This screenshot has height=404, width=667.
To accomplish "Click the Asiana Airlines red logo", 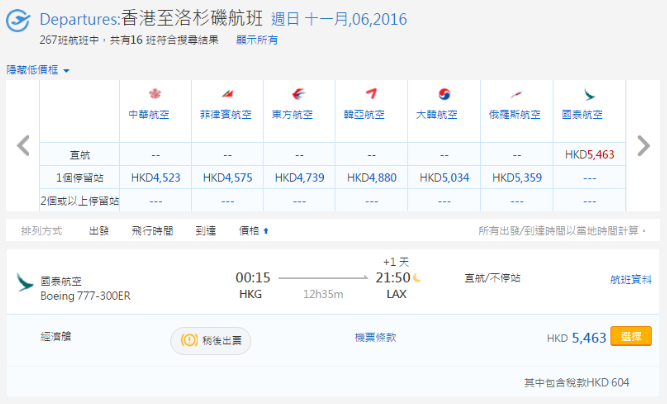I will [371, 93].
